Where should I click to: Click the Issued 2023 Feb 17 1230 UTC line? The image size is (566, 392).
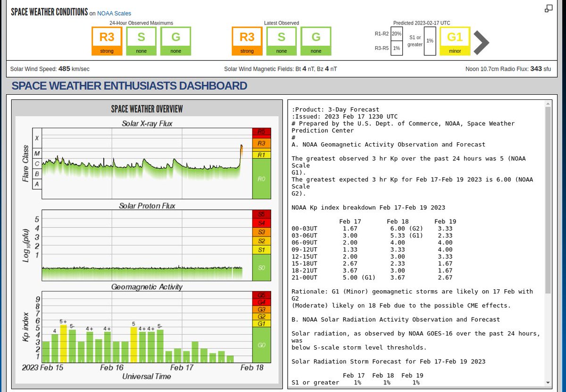(344, 116)
